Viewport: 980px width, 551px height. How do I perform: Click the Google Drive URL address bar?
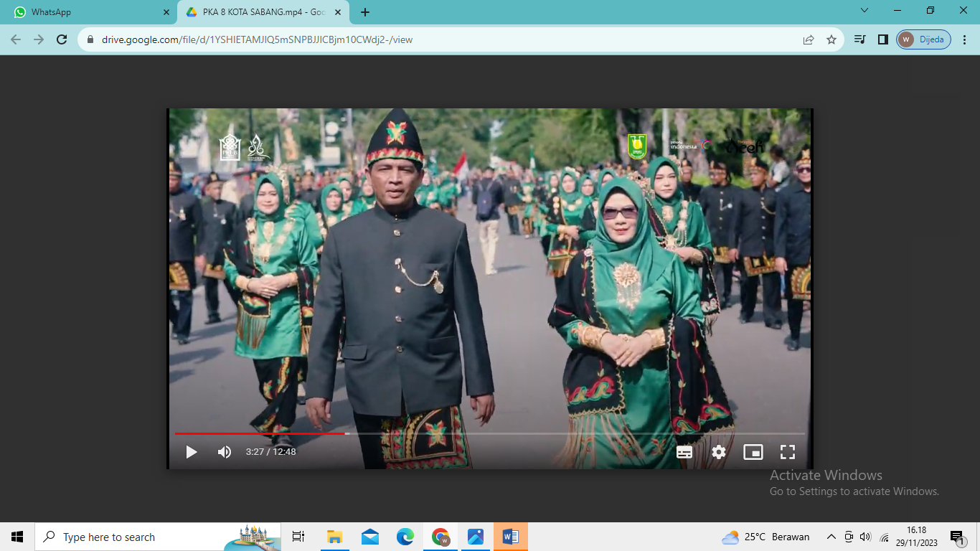(430, 39)
